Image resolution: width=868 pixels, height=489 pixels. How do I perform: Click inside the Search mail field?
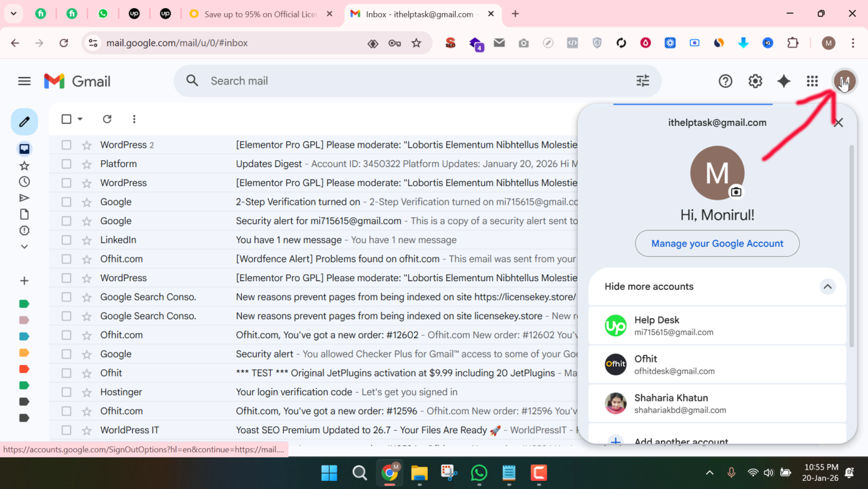(310, 81)
